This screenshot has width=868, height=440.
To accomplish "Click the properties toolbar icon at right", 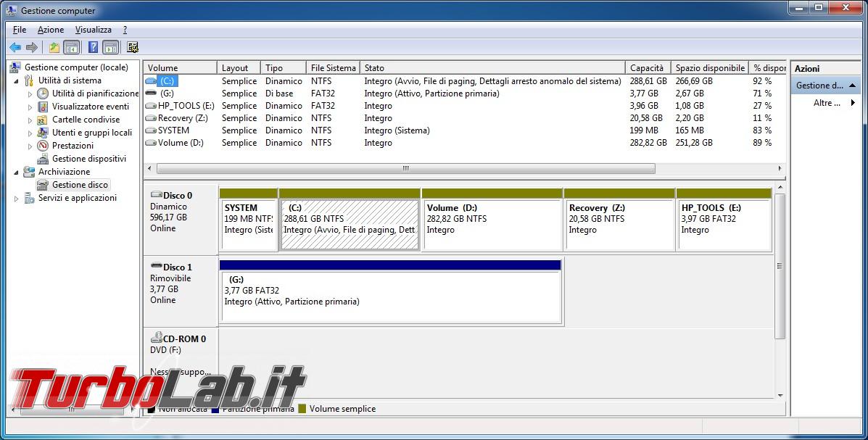I will pyautogui.click(x=132, y=48).
